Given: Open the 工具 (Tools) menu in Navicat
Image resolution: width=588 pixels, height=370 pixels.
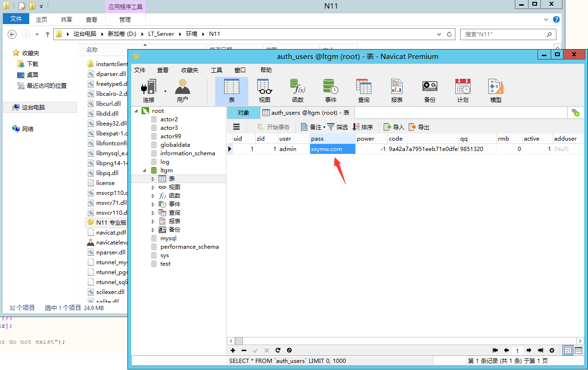Looking at the screenshot, I should tap(216, 70).
